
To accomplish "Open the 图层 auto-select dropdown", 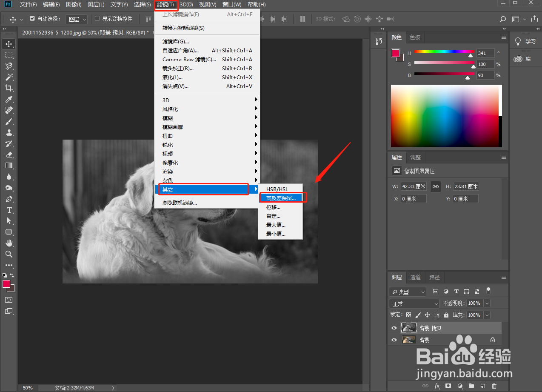I will pyautogui.click(x=76, y=19).
